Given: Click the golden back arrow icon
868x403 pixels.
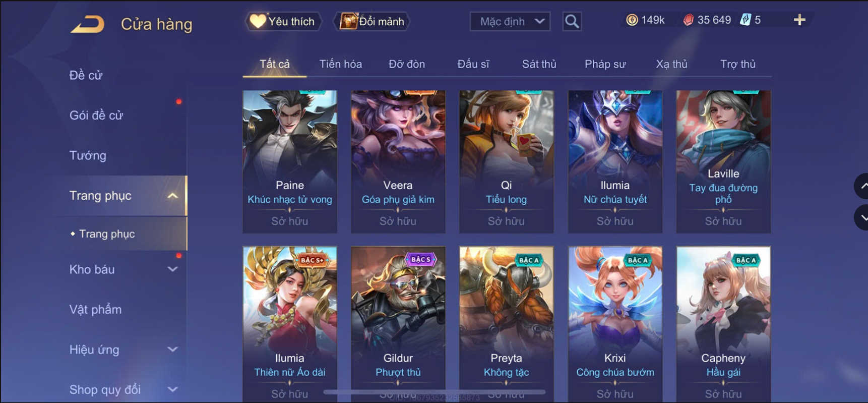Looking at the screenshot, I should [x=88, y=24].
